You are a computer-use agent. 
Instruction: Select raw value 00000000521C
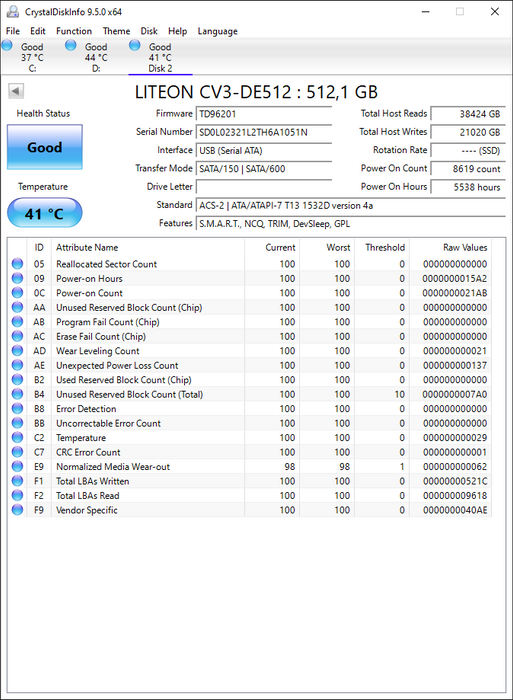455,481
